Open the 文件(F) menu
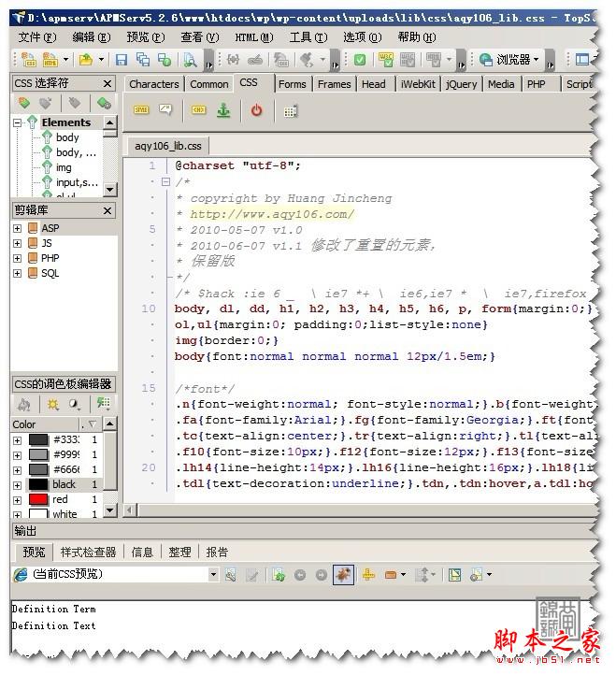The image size is (616, 675). point(37,37)
